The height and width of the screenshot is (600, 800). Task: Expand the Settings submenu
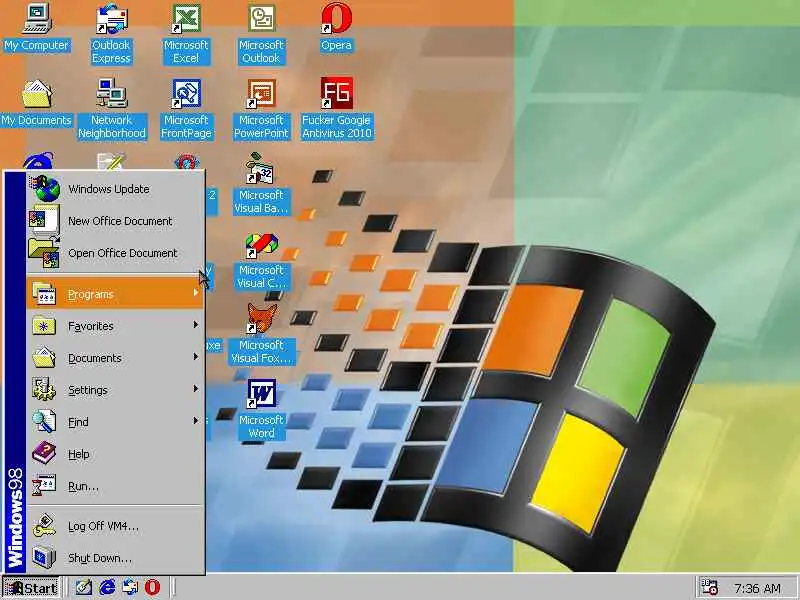(x=115, y=390)
